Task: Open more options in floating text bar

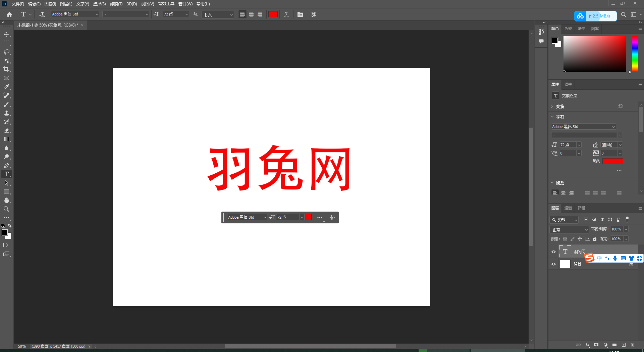Action: pos(320,217)
